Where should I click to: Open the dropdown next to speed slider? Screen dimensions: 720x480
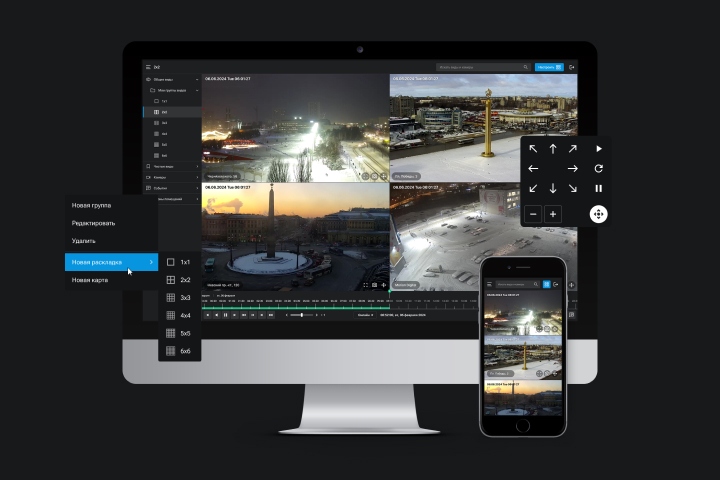(365, 315)
